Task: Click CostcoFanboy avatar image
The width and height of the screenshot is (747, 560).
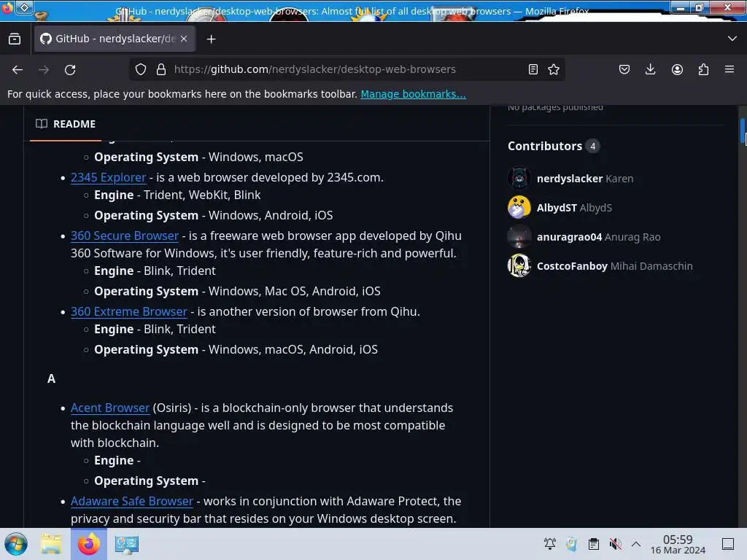Action: point(519,265)
